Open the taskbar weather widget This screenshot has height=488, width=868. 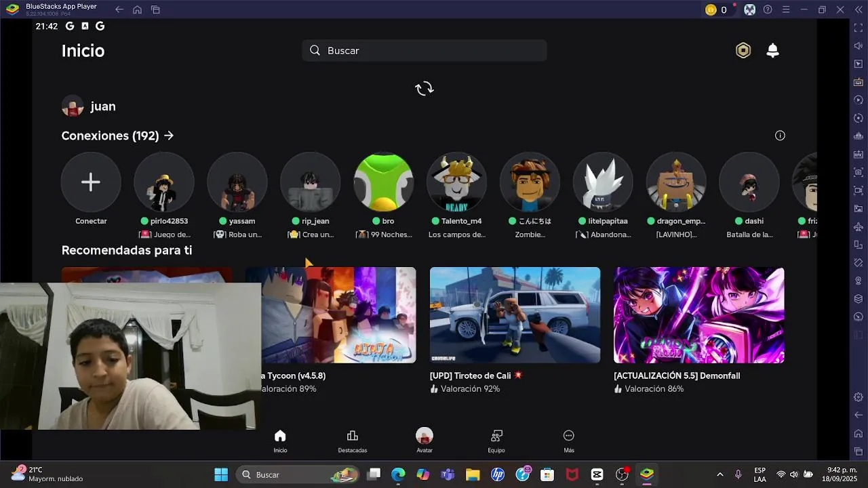[47, 474]
